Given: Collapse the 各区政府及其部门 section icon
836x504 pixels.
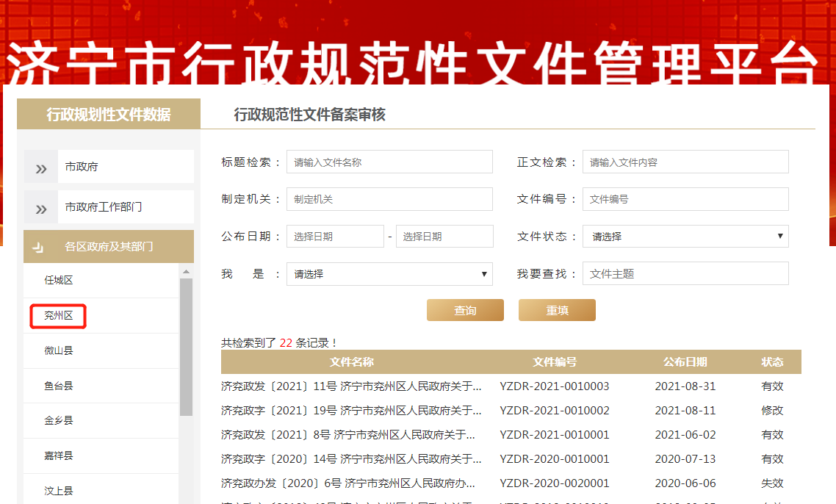Looking at the screenshot, I should [38, 248].
